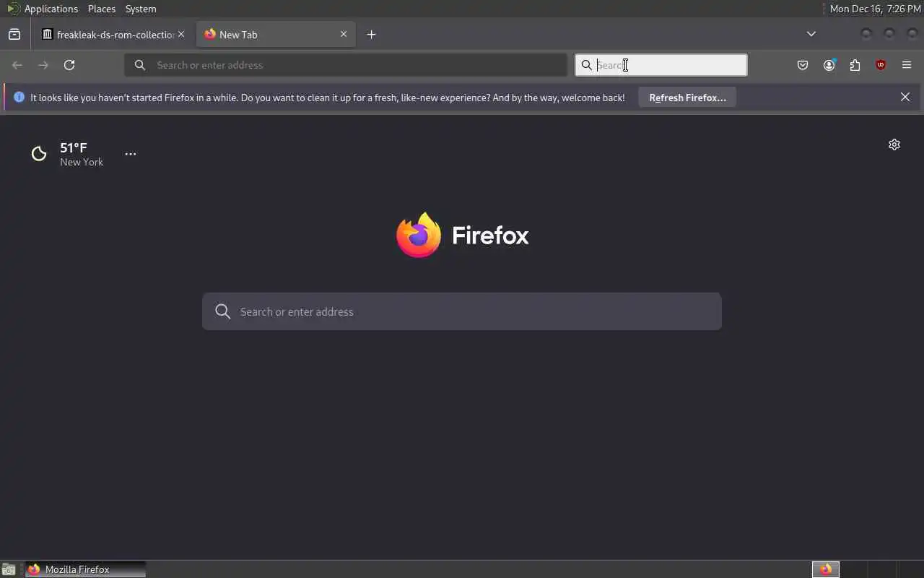Reload the page with the refresh icon
924x578 pixels.
(69, 65)
